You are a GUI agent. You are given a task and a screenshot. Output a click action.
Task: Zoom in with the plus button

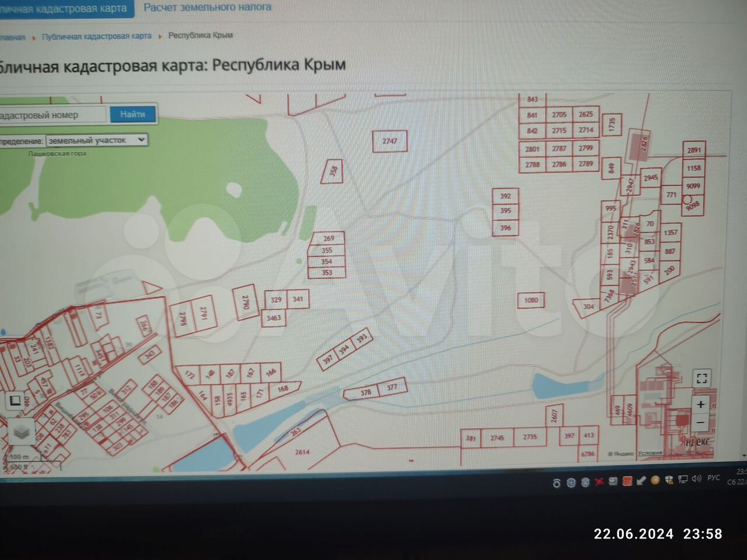(x=701, y=404)
